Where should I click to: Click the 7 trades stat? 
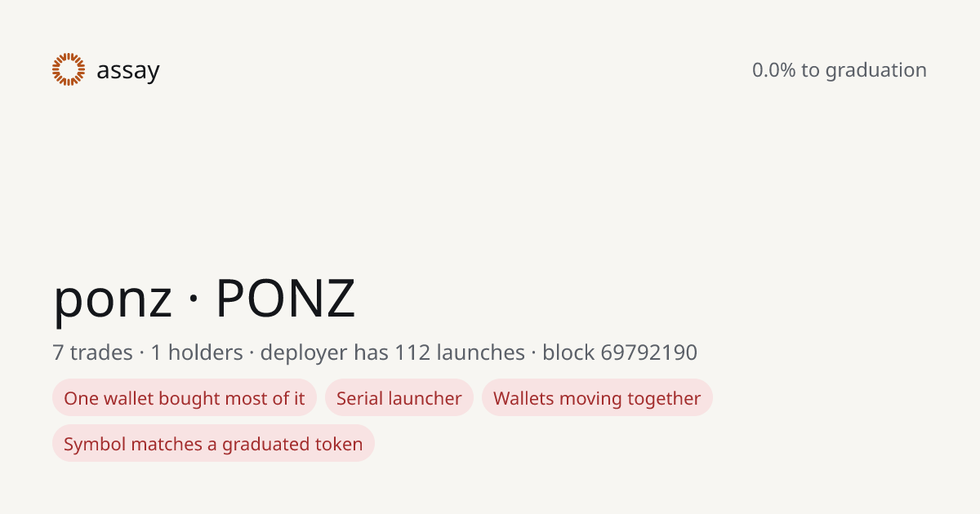(x=92, y=352)
